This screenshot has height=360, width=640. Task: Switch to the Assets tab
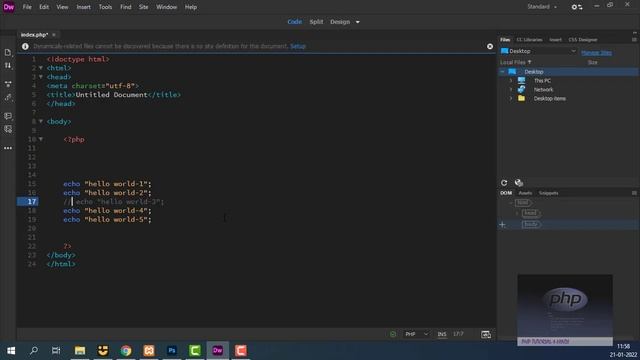(525, 193)
